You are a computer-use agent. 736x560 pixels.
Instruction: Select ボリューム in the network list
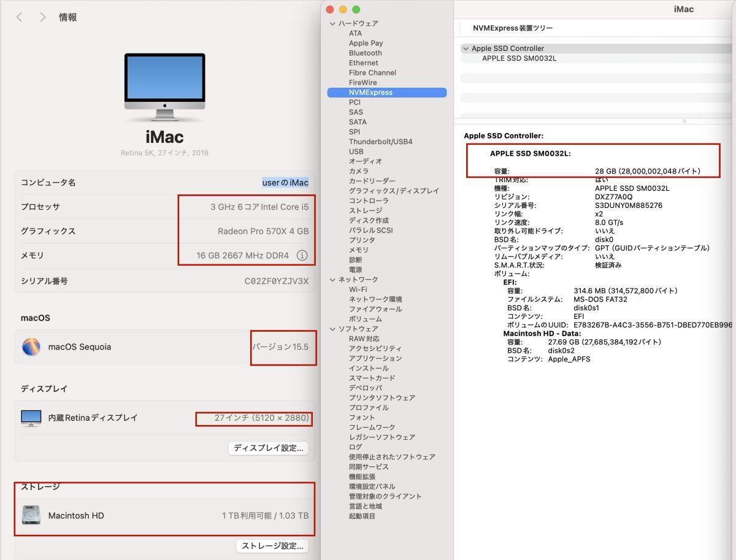click(x=366, y=318)
